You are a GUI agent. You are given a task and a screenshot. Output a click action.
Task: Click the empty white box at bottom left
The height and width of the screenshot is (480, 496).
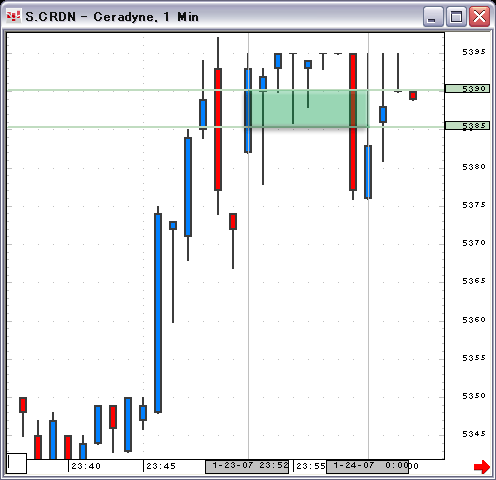[x=17, y=463]
